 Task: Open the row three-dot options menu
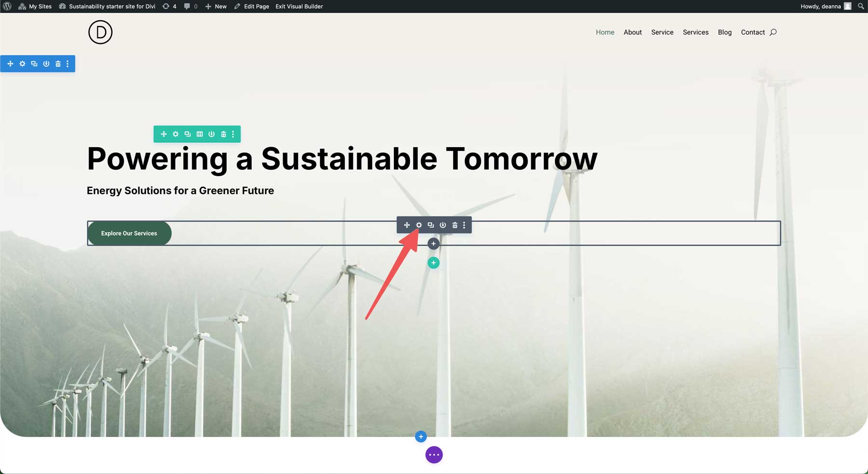233,134
